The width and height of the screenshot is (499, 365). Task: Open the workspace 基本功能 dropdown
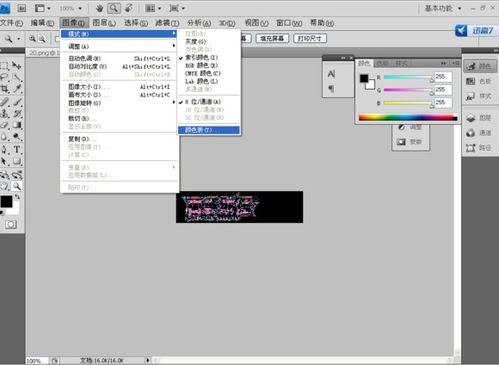[443, 8]
